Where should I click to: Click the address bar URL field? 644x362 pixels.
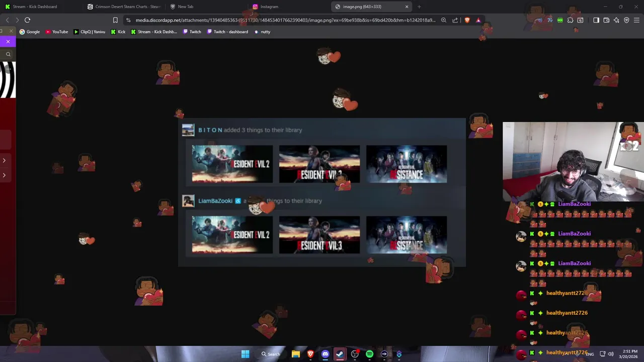tap(285, 20)
